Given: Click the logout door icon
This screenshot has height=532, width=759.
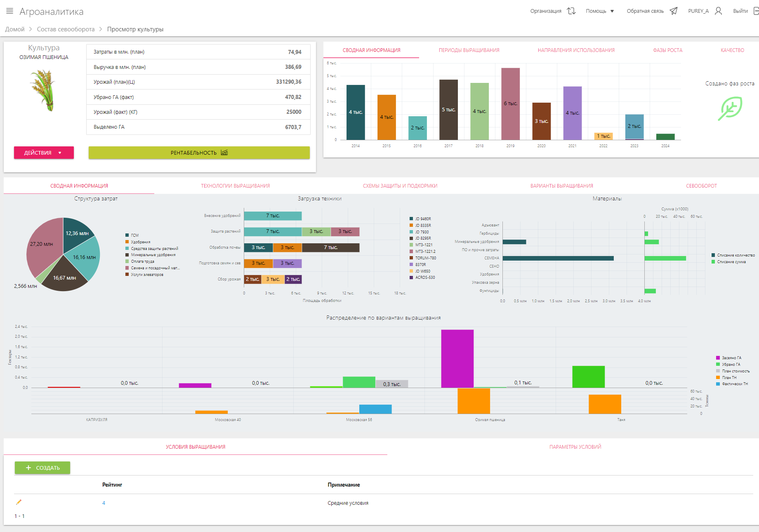Looking at the screenshot, I should [x=756, y=11].
